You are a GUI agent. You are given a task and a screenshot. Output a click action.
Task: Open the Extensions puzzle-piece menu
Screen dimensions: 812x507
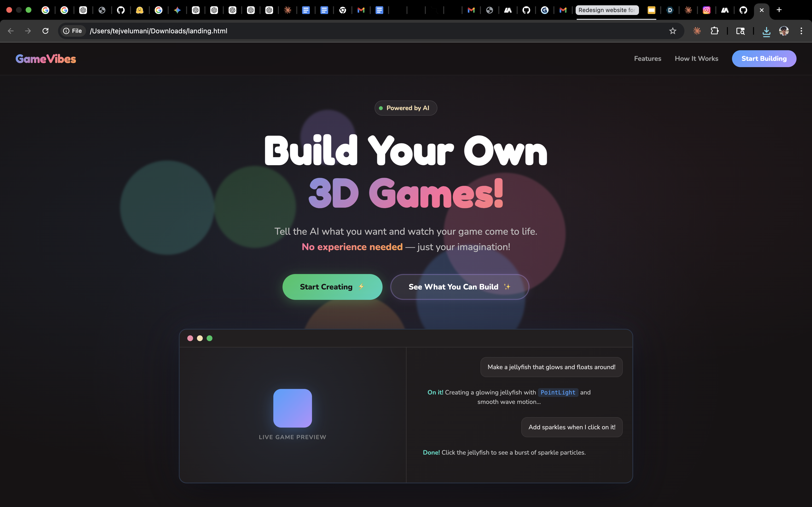tap(714, 31)
